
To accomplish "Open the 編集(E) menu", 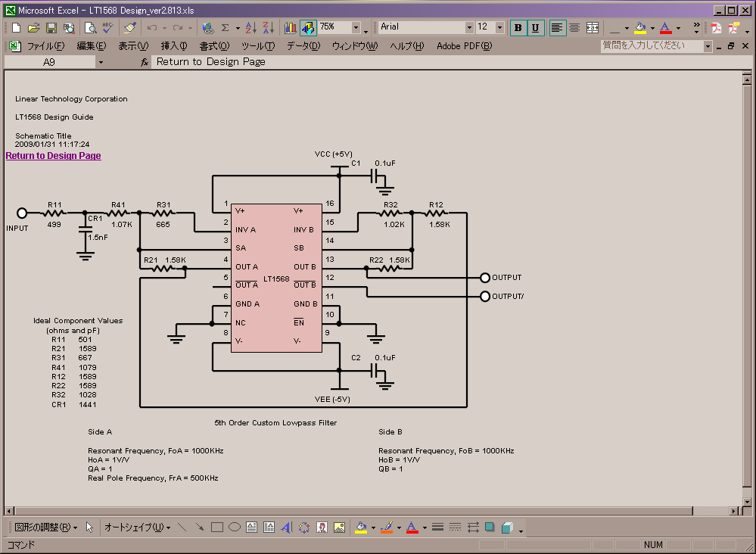I will (91, 46).
